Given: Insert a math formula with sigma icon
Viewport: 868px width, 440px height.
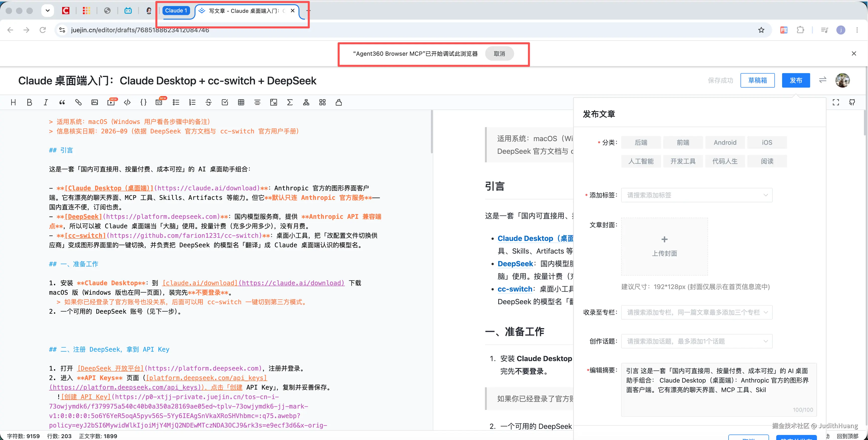Looking at the screenshot, I should [x=290, y=103].
